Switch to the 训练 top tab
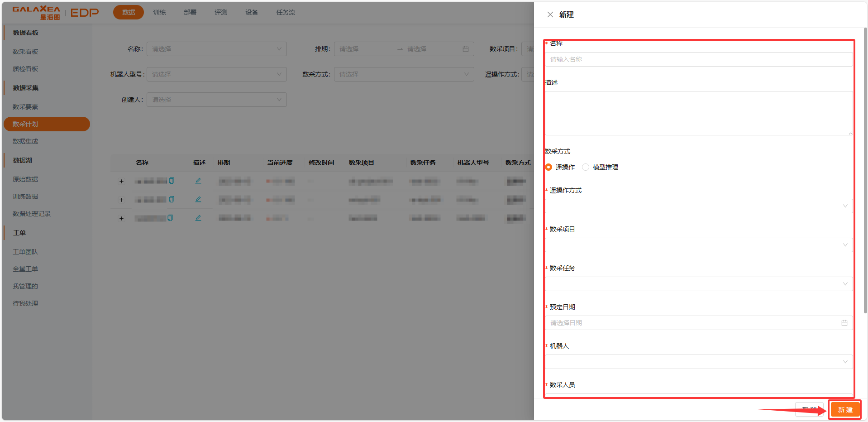Viewport: 868px width, 422px height. coord(159,12)
